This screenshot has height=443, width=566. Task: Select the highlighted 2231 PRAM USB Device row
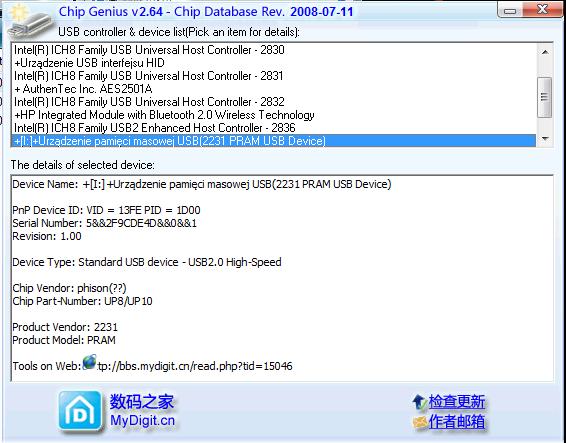pos(273,141)
